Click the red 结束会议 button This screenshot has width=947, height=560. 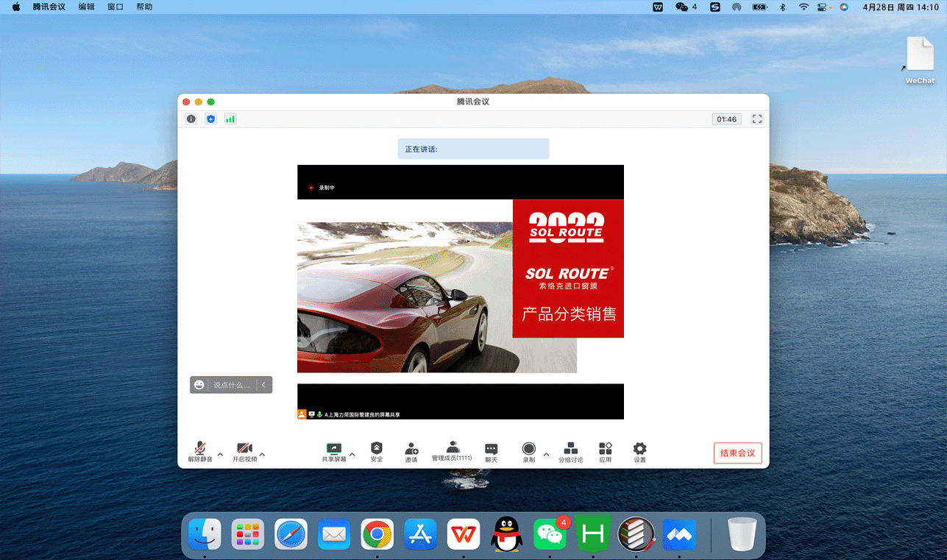pyautogui.click(x=737, y=453)
